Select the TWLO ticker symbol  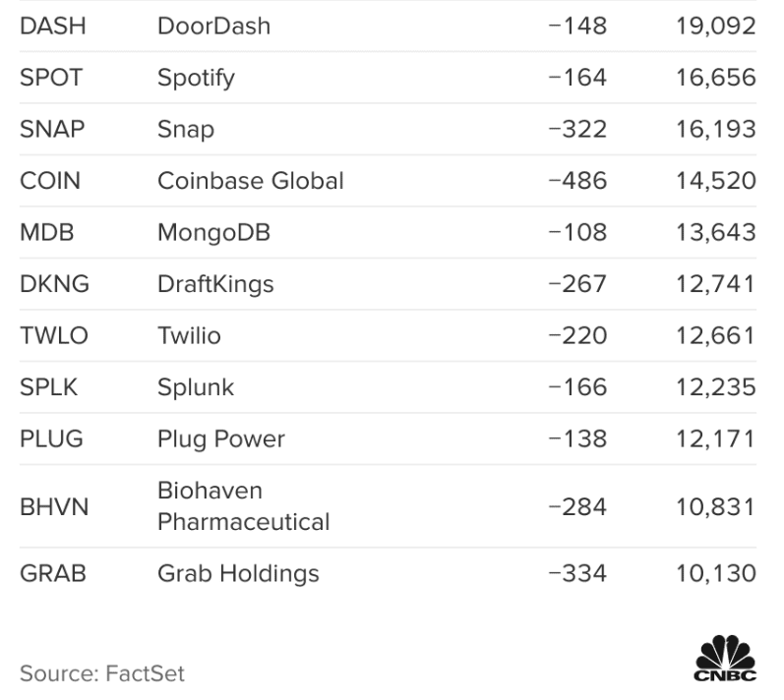point(54,336)
